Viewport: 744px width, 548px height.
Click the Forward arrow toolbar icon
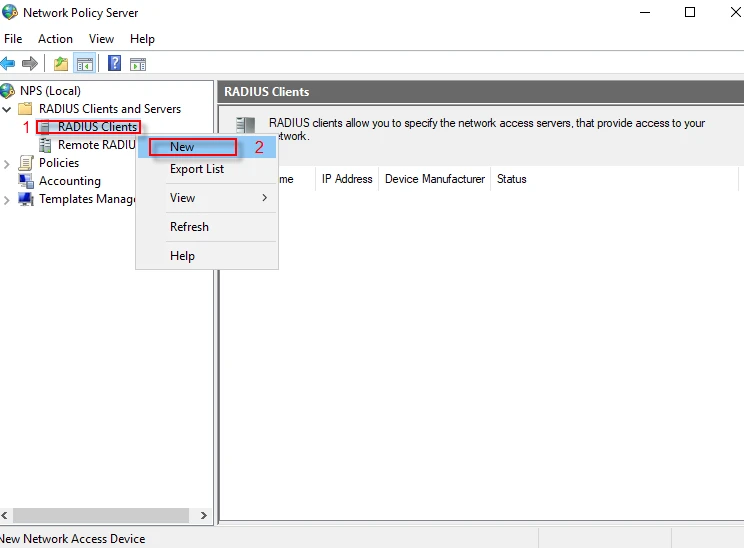(x=30, y=64)
